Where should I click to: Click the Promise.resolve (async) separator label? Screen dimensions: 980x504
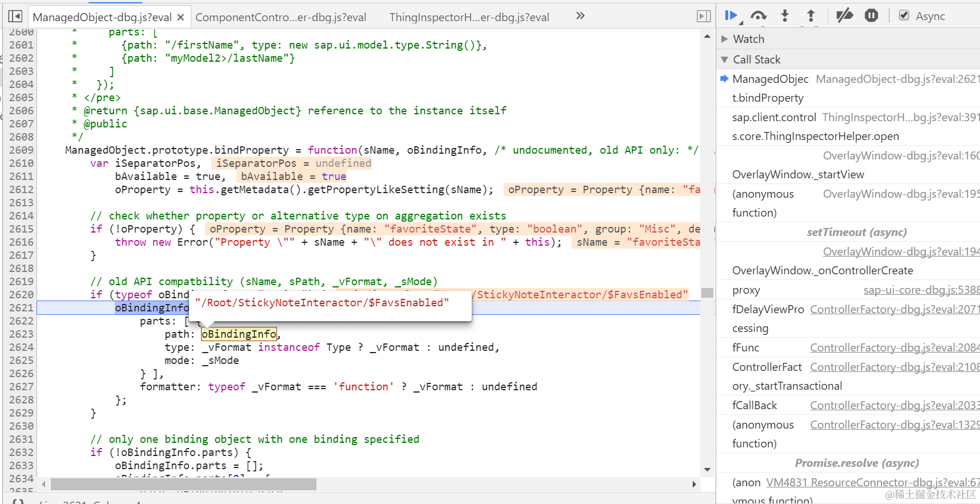[x=857, y=463]
